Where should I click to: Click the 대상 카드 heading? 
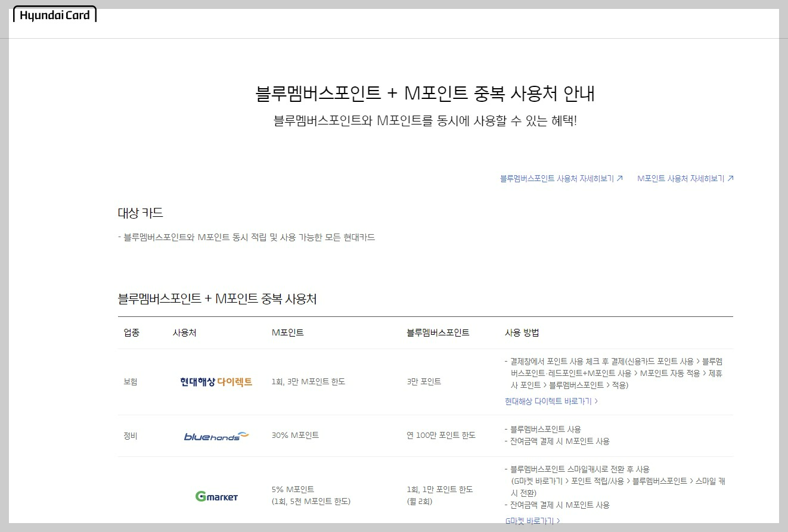point(141,213)
